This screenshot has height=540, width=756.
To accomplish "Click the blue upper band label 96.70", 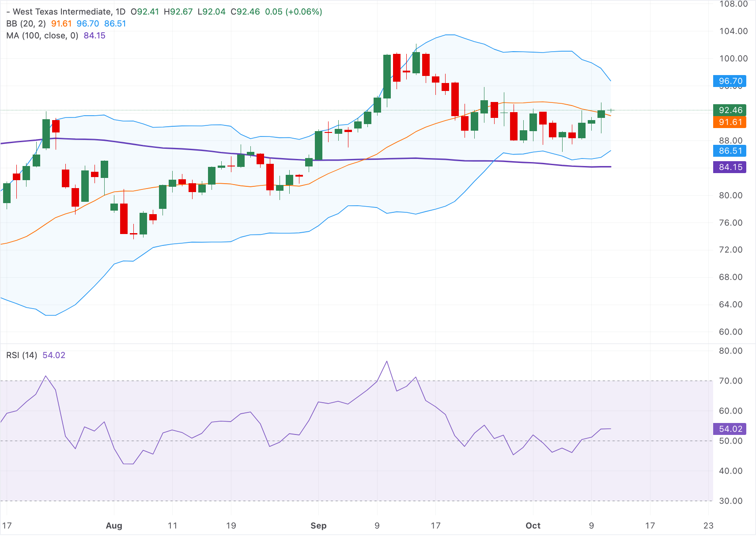I will coord(730,81).
